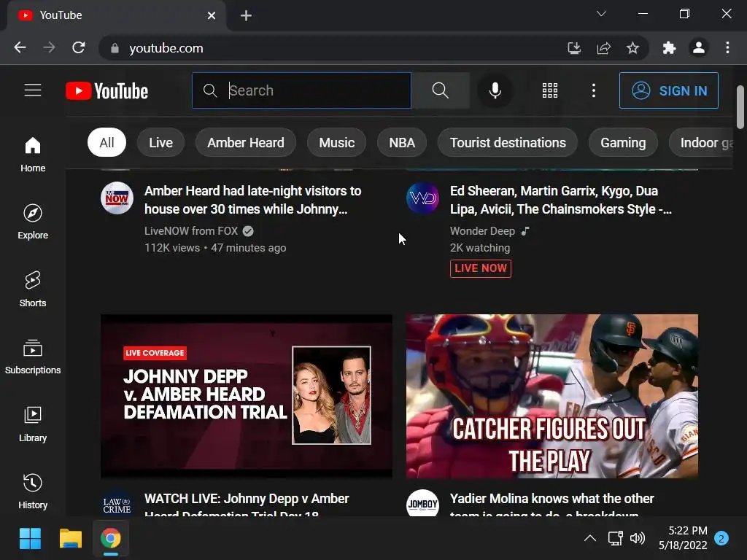Open the YouTube apps grid
Viewport: 747px width, 560px height.
[x=550, y=90]
